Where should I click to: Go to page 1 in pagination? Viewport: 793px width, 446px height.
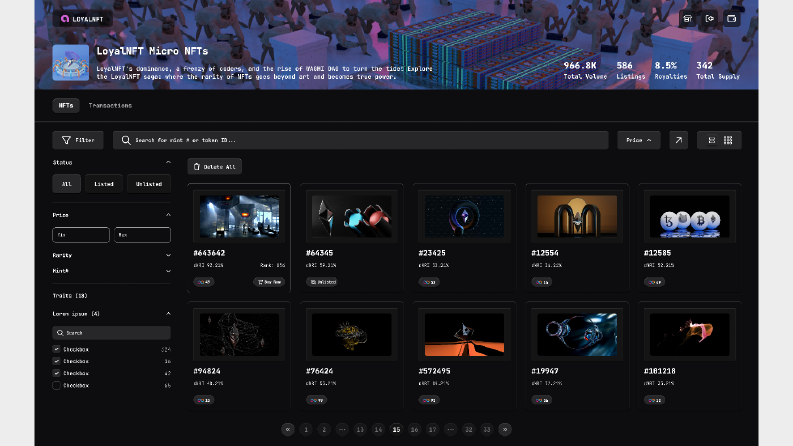(x=306, y=429)
